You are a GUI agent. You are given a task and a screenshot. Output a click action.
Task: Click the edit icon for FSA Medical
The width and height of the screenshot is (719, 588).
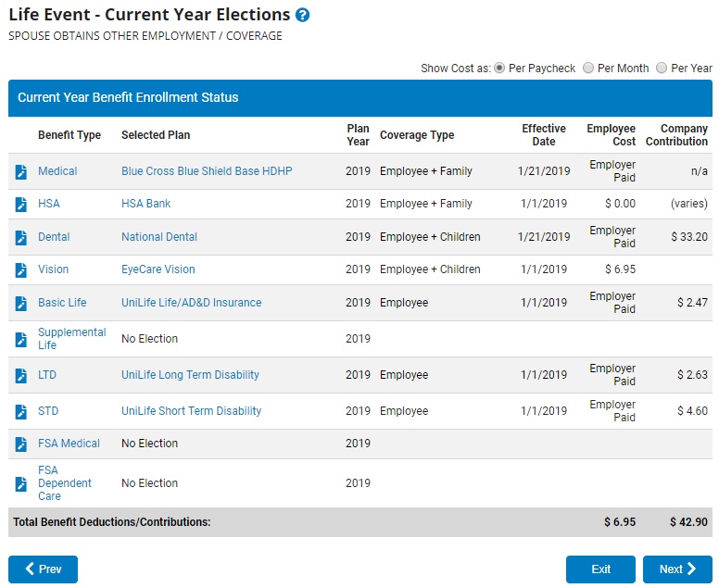pos(21,444)
